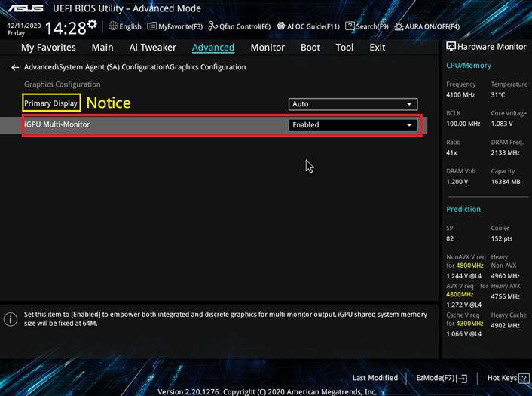Click the 1.083 V core voltage value
This screenshot has height=396, width=532.
[x=502, y=124]
